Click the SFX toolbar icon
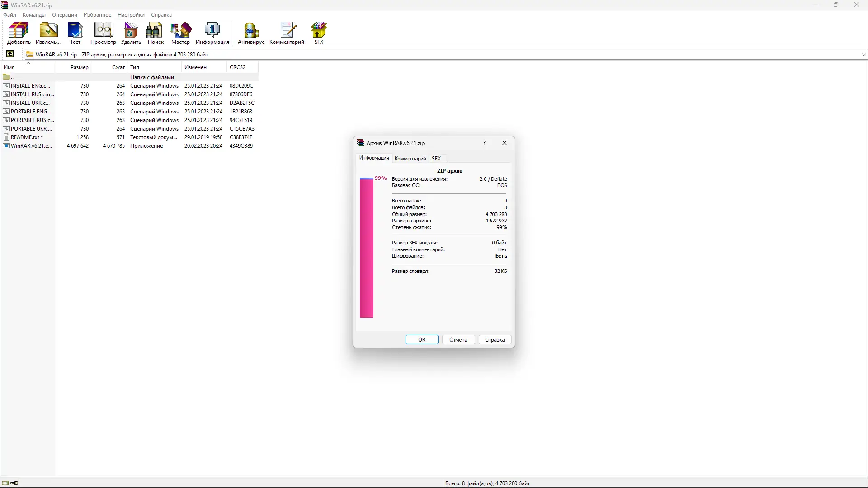Screen dimensions: 868x488 pos(319,33)
